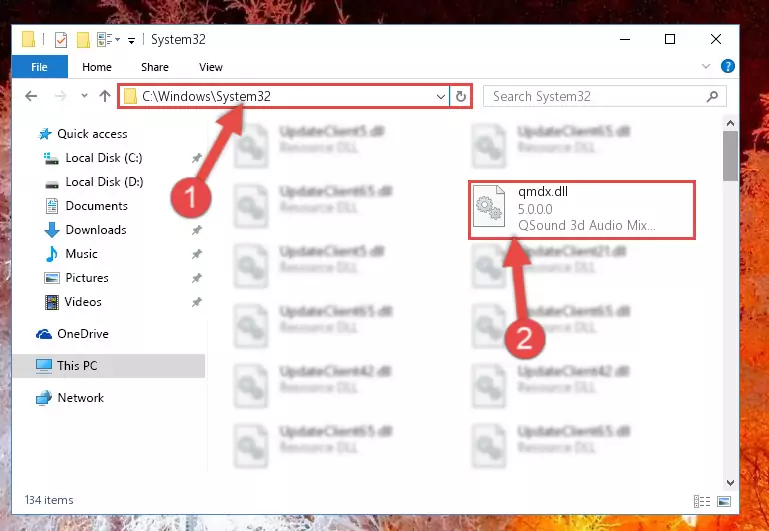This screenshot has height=531, width=769.
Task: Open Videos in the sidebar
Action: (83, 302)
